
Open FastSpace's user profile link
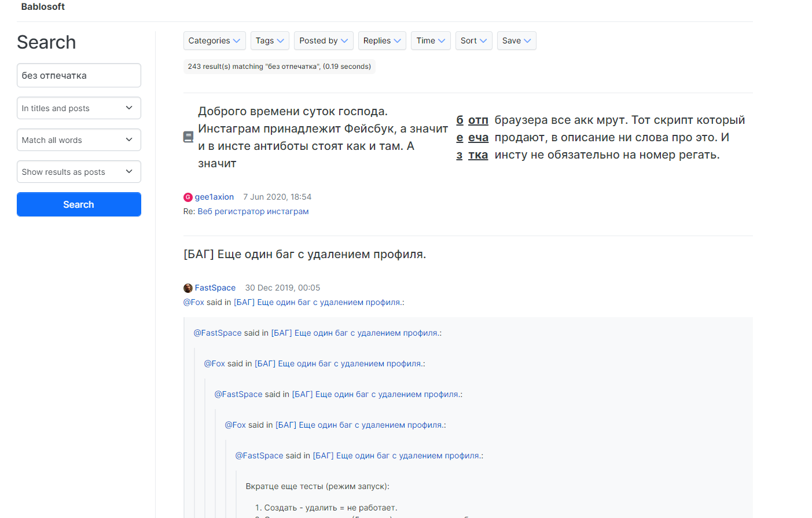(x=215, y=288)
